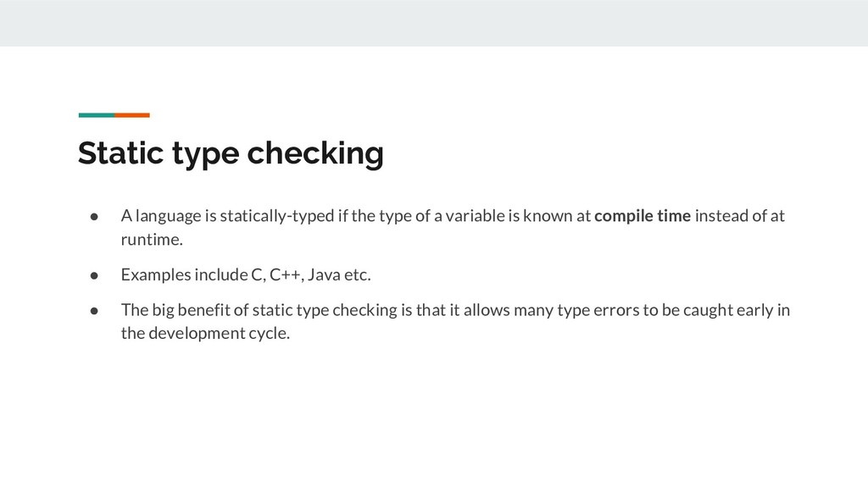Click the first bullet point marker
This screenshot has height=488, width=868.
(97, 216)
